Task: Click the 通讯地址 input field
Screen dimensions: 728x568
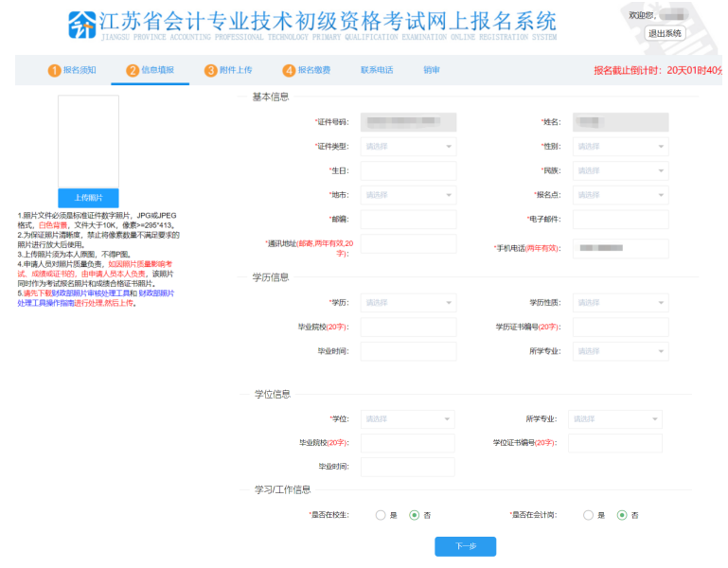Action: [x=408, y=244]
